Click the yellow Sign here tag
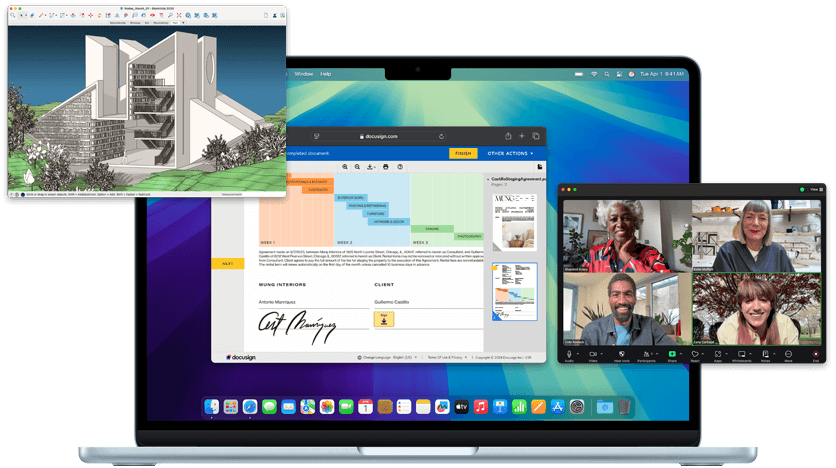 pyautogui.click(x=384, y=319)
